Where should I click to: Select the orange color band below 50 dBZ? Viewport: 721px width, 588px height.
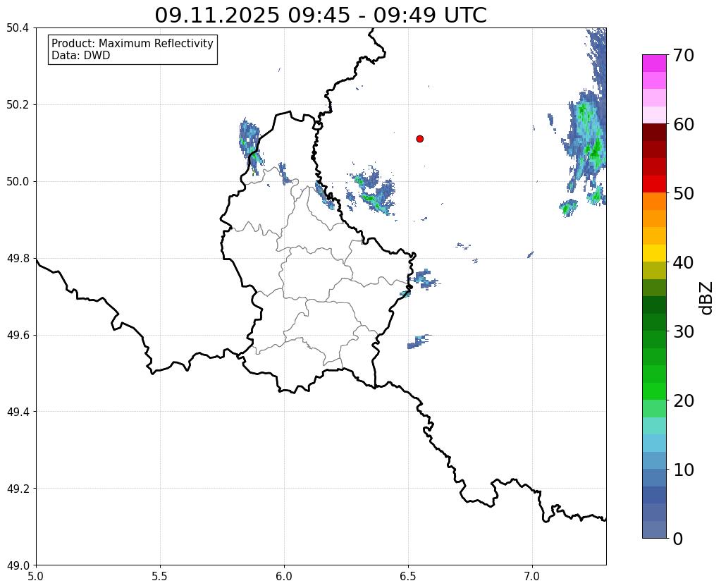654,201
